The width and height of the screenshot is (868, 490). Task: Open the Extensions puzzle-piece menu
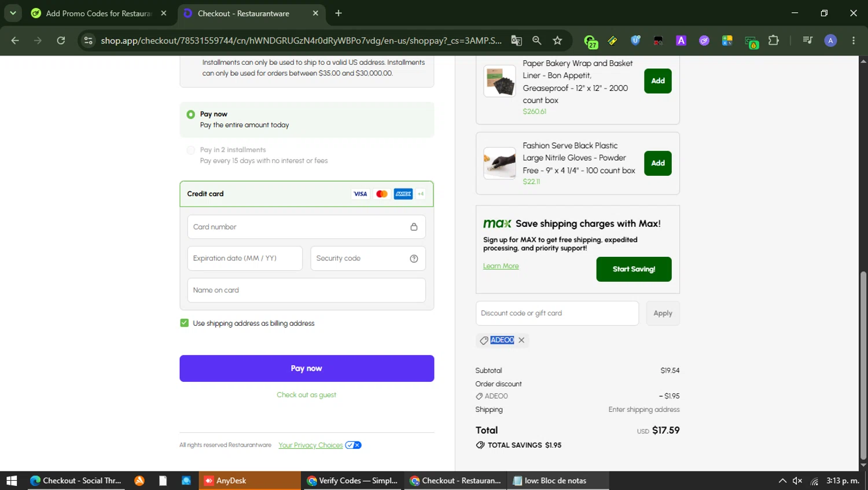773,40
